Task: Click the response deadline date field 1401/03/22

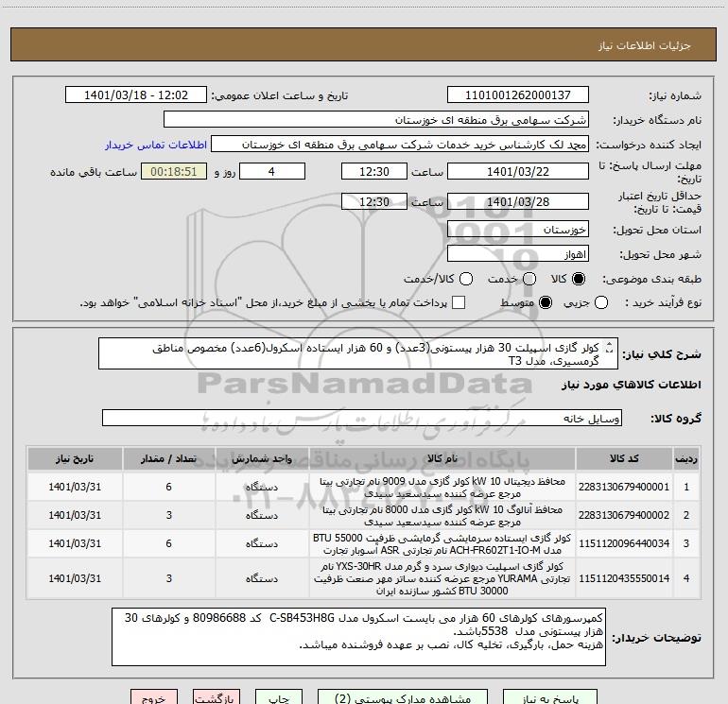Action: (x=517, y=172)
